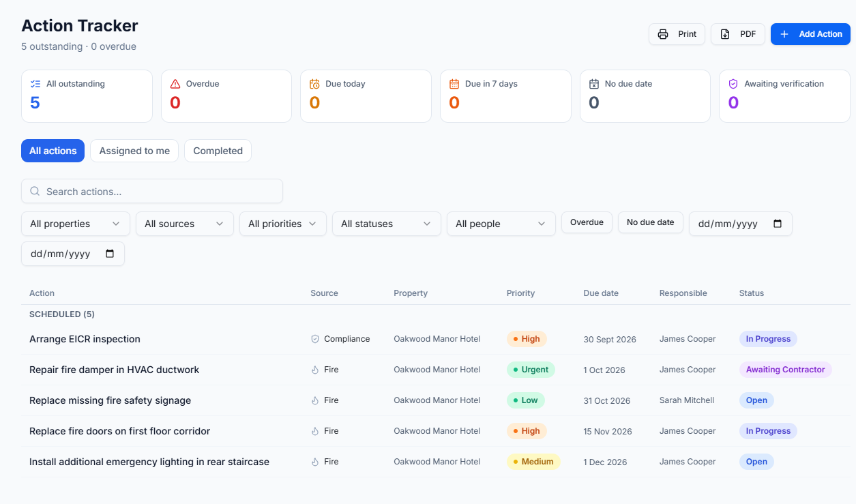This screenshot has width=856, height=504.
Task: Open Replace fire doors on first floor corridor
Action: [119, 431]
